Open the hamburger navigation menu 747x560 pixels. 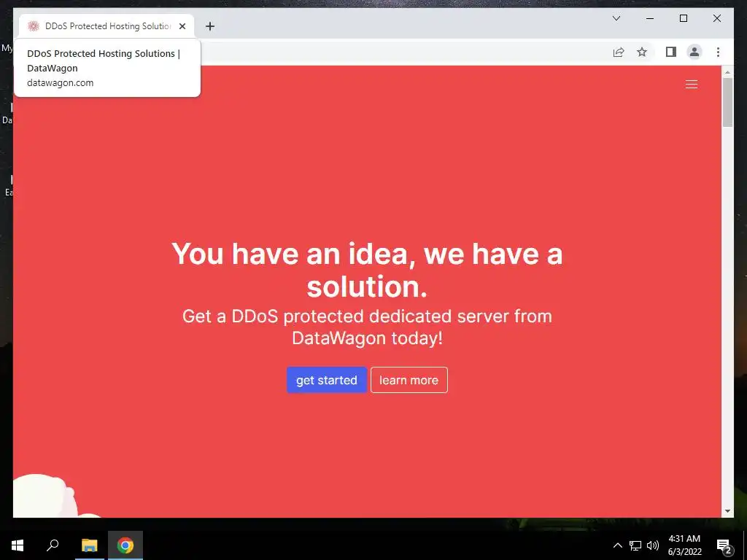[x=692, y=85]
